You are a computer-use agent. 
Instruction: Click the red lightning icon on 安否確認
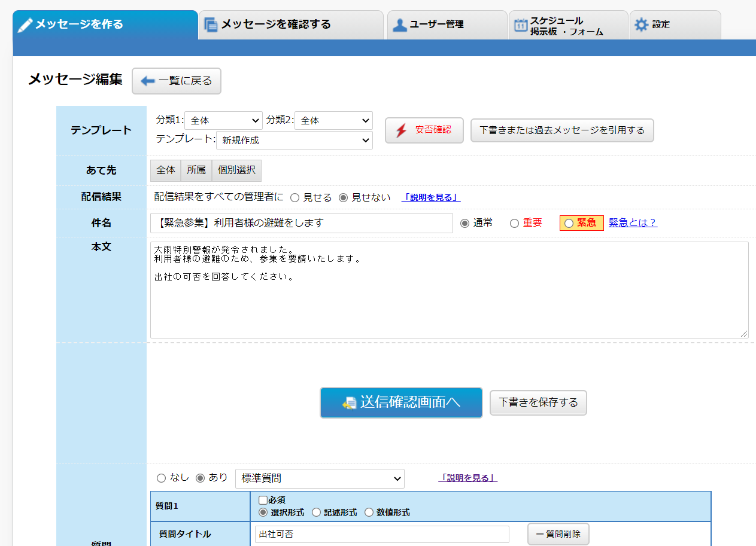point(401,130)
